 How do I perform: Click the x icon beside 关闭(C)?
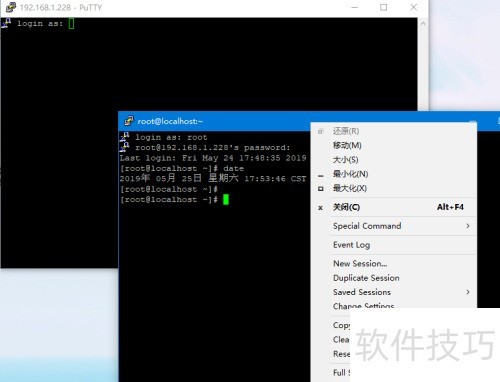[320, 208]
